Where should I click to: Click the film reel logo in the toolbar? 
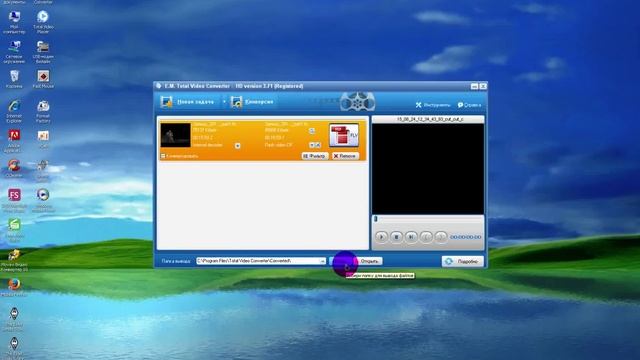357,101
